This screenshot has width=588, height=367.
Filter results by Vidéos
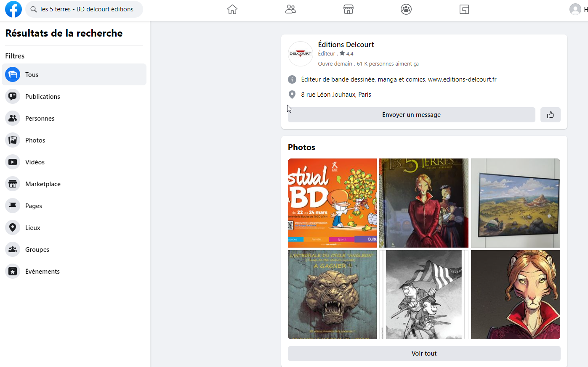74,162
